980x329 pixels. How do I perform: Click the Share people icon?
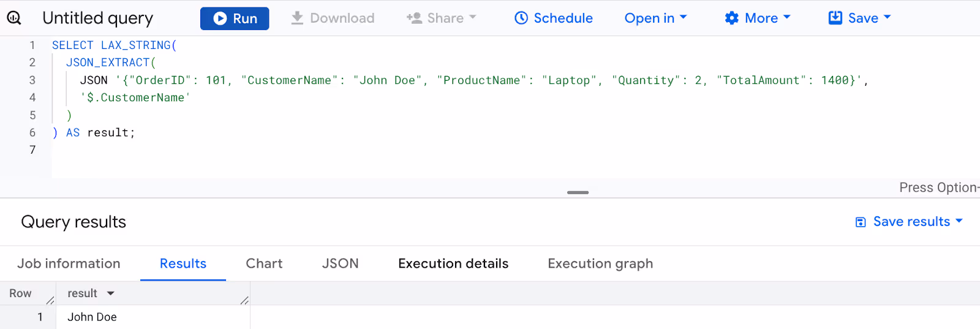coord(414,18)
